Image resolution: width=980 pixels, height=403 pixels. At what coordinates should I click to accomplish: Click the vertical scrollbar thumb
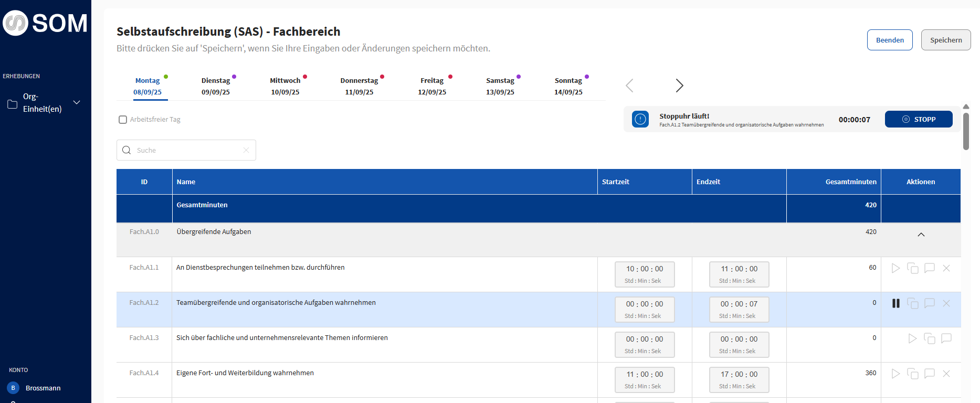coord(966,131)
